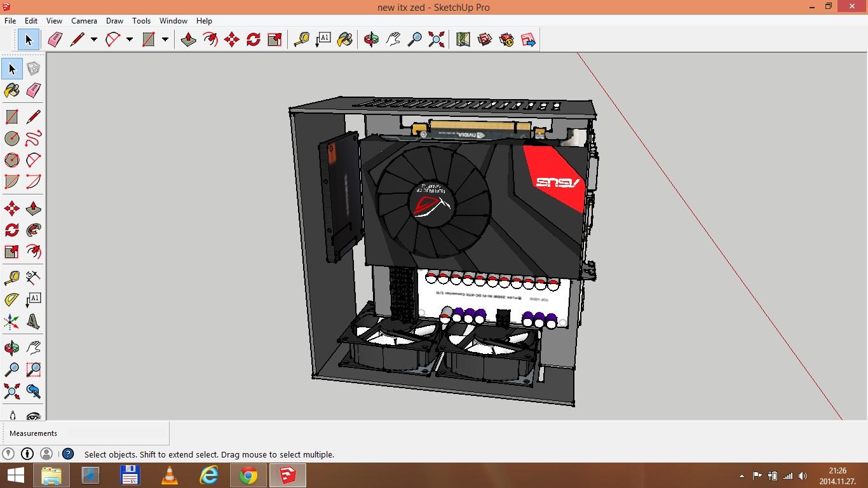This screenshot has height=488, width=868.
Task: Choose the Scale tool in the top toolbar
Action: click(275, 40)
